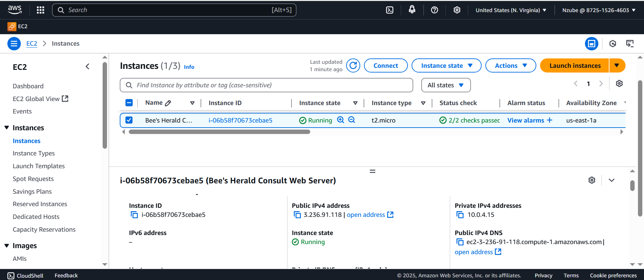Open top bar settings gear
The height and width of the screenshot is (280, 644).
click(457, 10)
